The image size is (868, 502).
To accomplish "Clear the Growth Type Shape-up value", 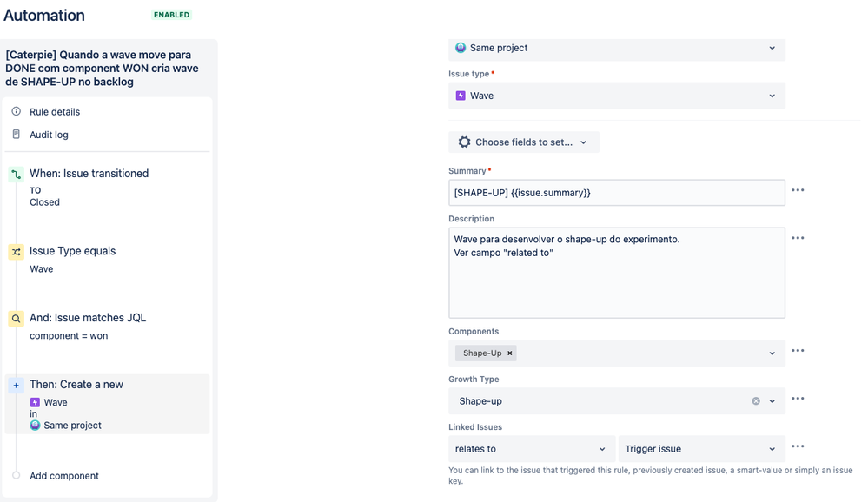I will pos(756,401).
